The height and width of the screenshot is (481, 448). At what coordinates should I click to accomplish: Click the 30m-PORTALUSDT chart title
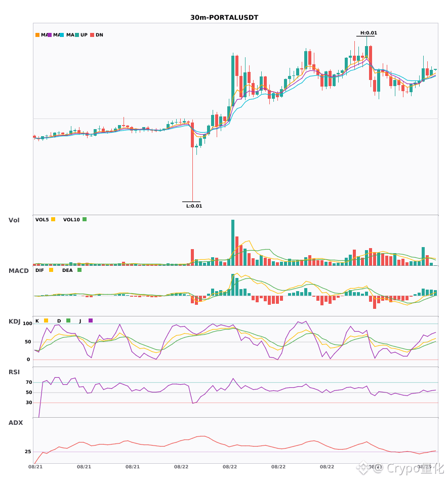coord(224,18)
